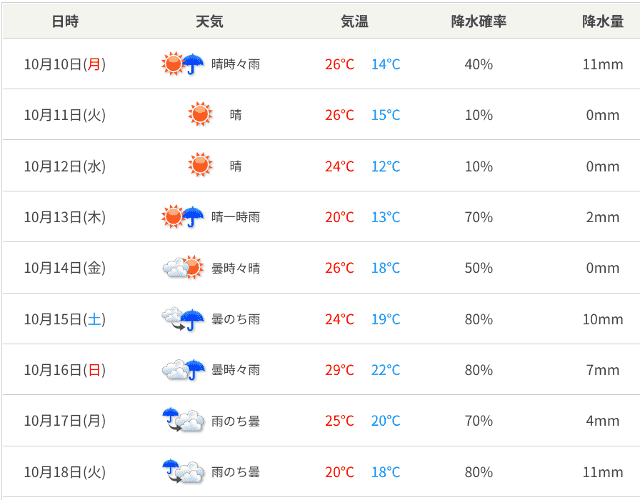This screenshot has height=500, width=640.
Task: Click the October 13 sun-and-umbrella weather icon
Action: tap(183, 217)
